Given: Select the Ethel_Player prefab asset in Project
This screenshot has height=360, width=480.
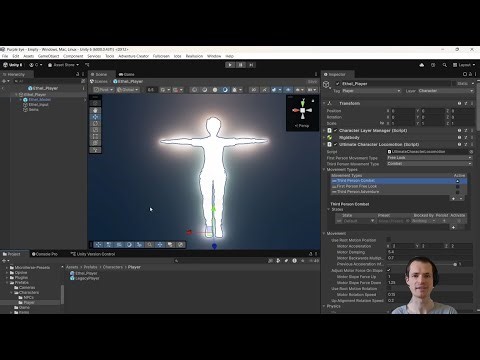Looking at the screenshot, I should click(x=84, y=273).
